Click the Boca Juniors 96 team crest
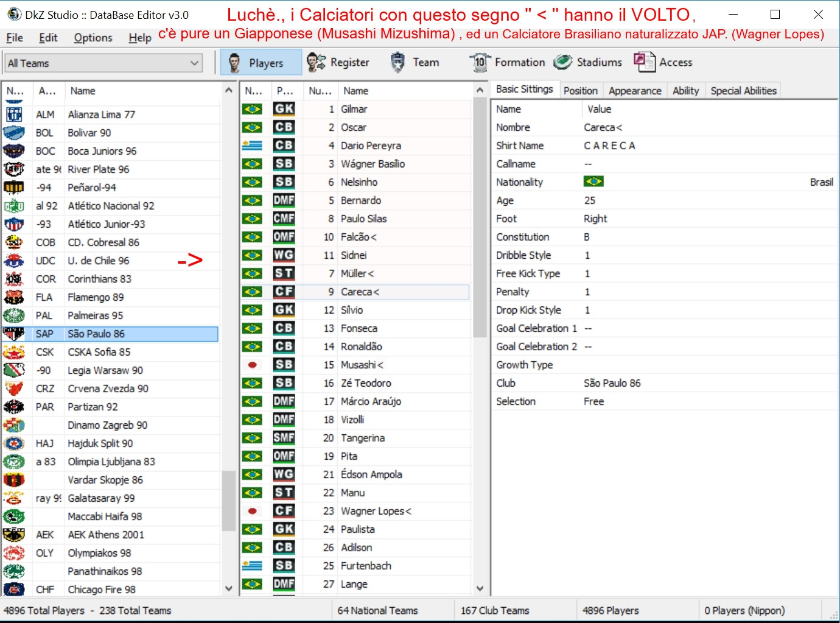The height and width of the screenshot is (623, 840). tap(14, 151)
